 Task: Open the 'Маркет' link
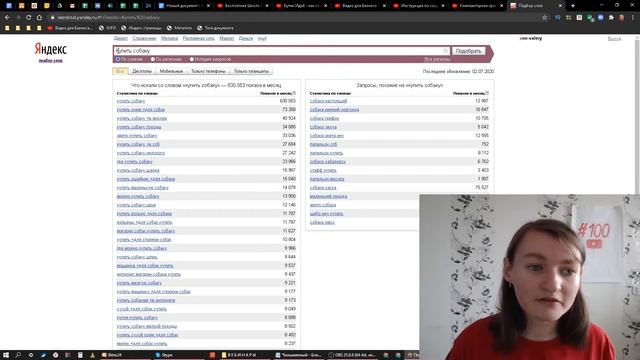[227, 38]
